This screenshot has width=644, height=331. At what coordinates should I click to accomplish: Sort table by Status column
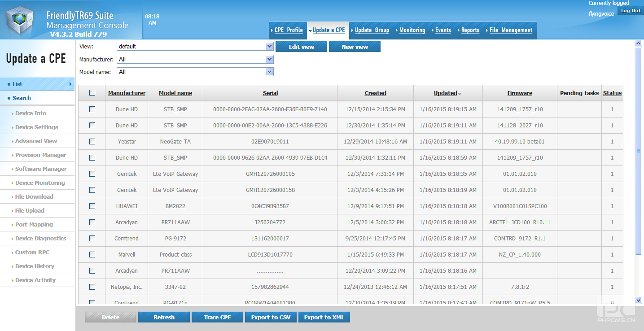pos(612,93)
